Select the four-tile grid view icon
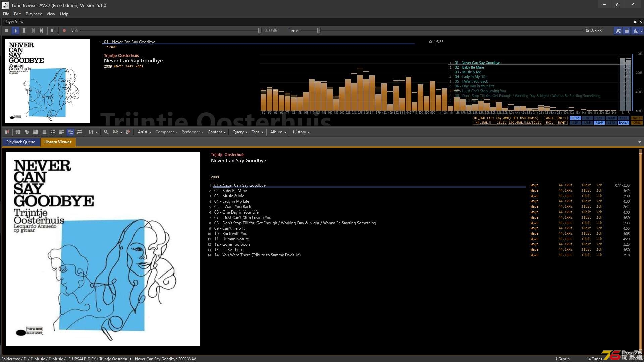Viewport: 644px width, 362px height. point(36,132)
